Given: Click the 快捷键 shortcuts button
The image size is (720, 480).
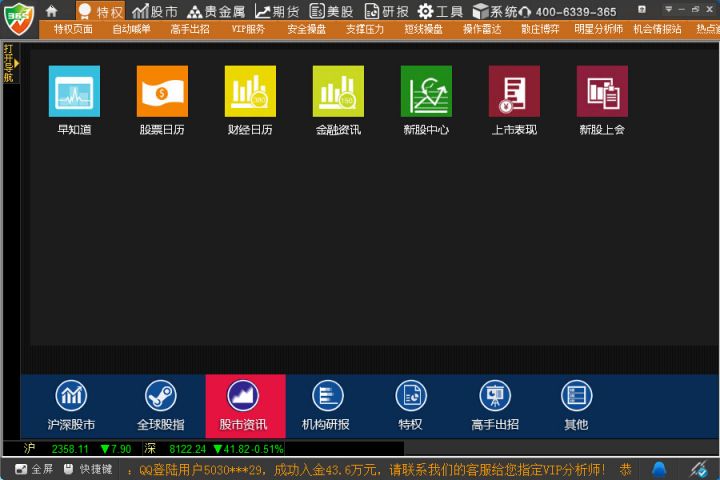Looking at the screenshot, I should pyautogui.click(x=88, y=468).
